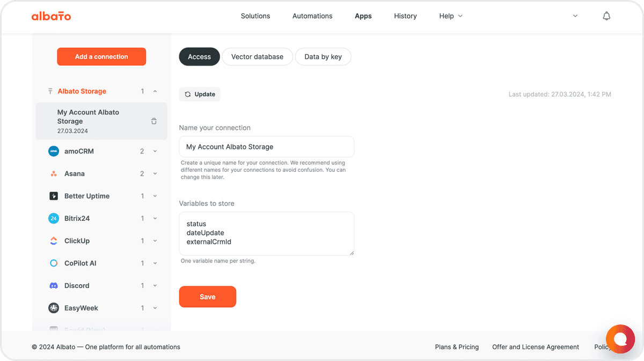
Task: Click the CoPilot AI app icon
Action: 54,263
